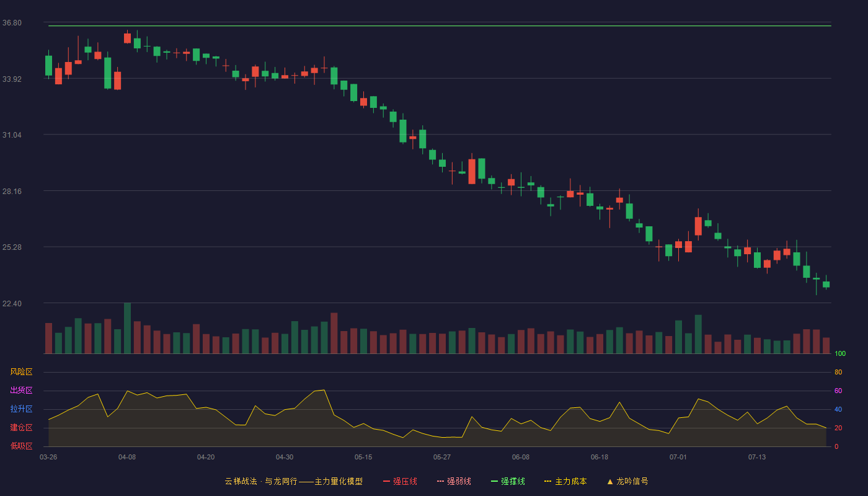Toggle the 强弱线 legend entry
Image resolution: width=868 pixels, height=496 pixels.
(454, 481)
